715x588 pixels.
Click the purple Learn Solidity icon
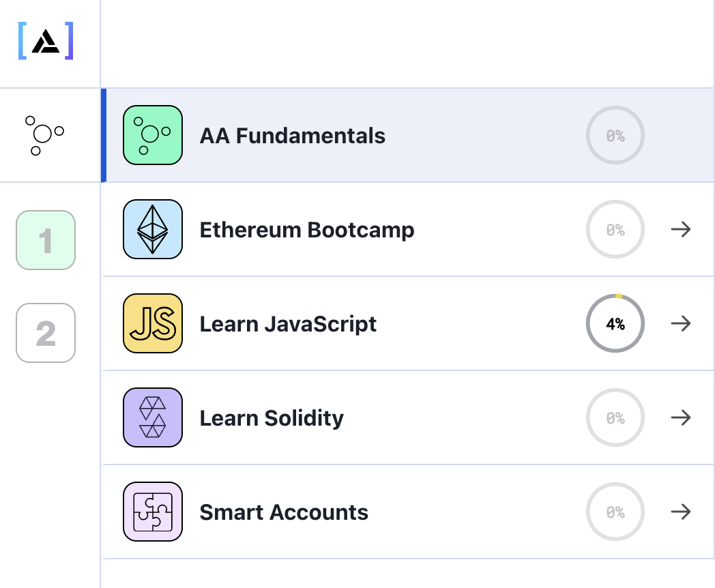click(153, 417)
